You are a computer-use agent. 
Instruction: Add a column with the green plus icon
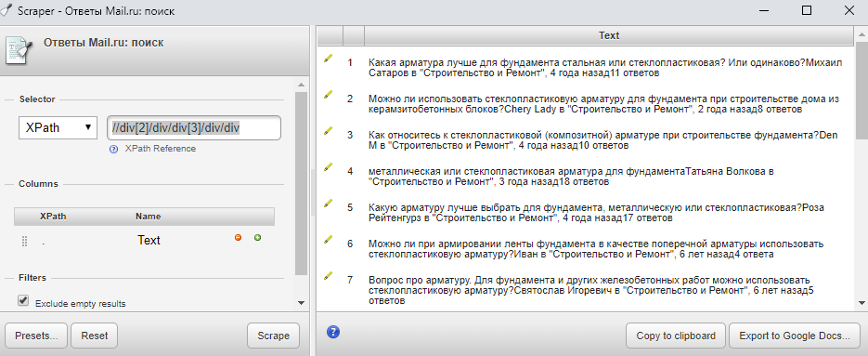pos(257,237)
